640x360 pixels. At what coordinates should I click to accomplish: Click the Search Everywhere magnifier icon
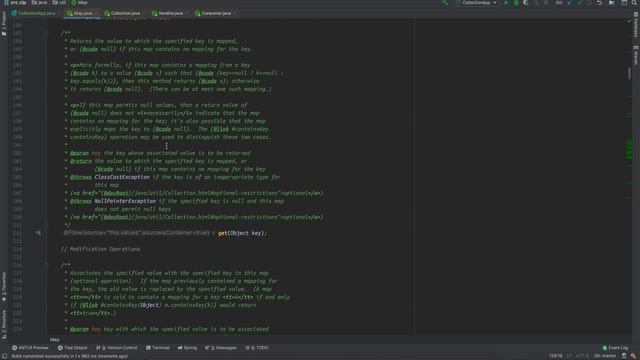(634, 3)
